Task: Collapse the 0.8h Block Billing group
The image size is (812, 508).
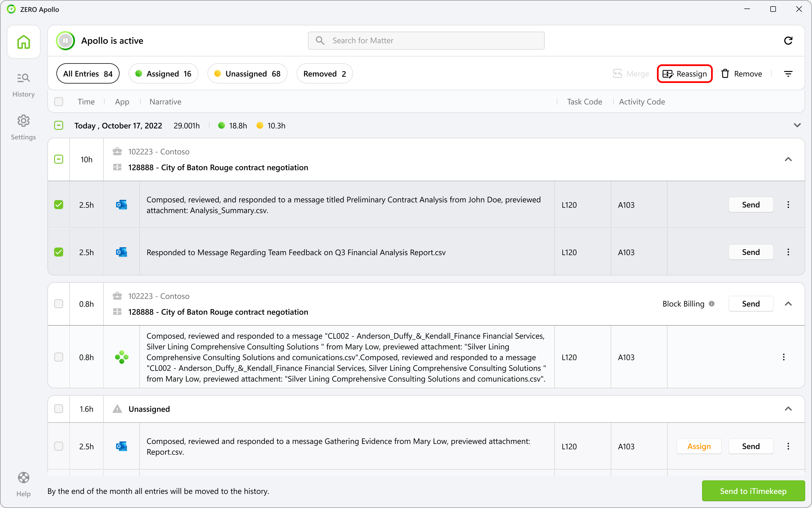Action: point(788,304)
